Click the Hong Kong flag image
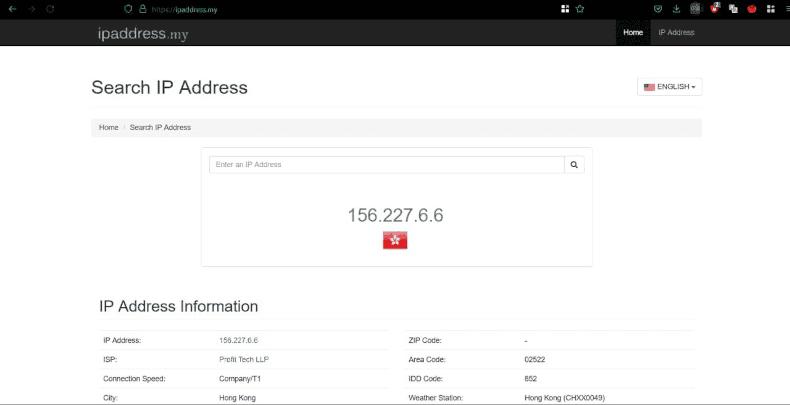Viewport: 790px width, 405px height. click(x=395, y=240)
